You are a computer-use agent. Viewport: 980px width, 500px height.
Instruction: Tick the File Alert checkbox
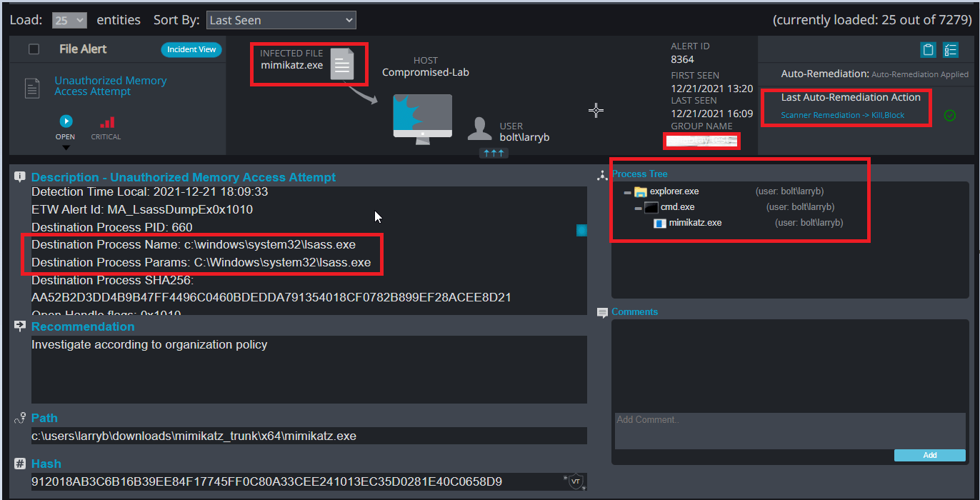pos(34,49)
